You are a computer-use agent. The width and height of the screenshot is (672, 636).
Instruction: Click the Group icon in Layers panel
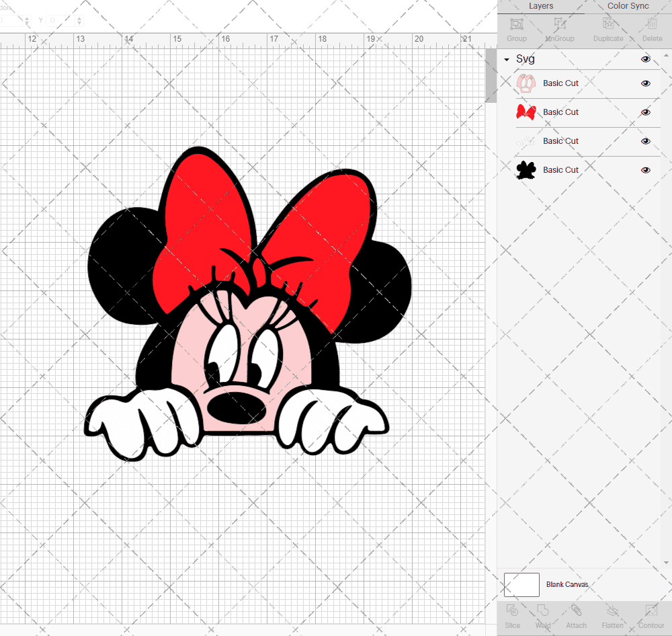coord(516,24)
